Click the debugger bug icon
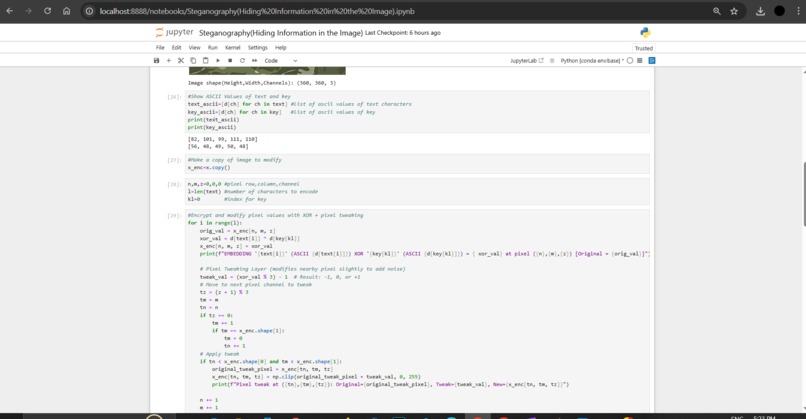This screenshot has height=419, width=806. (552, 61)
